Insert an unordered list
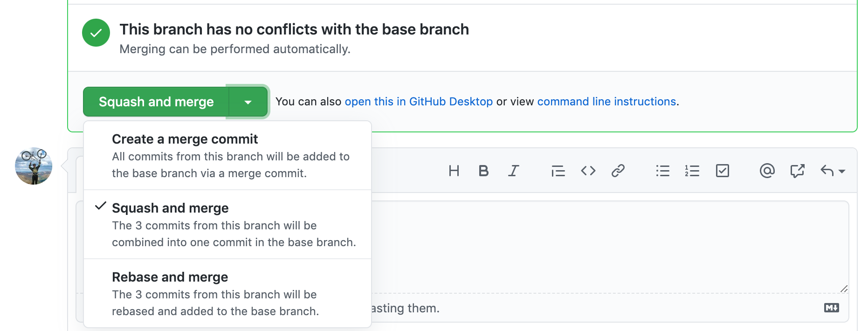868x331 pixels. [x=662, y=171]
